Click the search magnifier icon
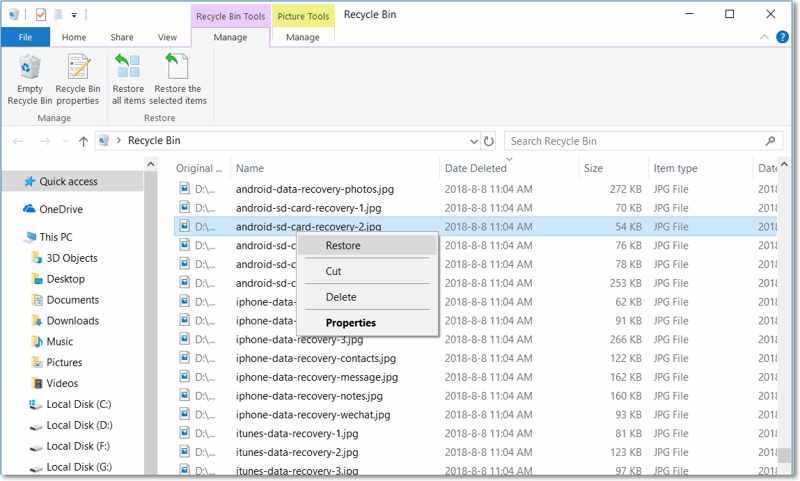The height and width of the screenshot is (481, 800). pyautogui.click(x=770, y=142)
